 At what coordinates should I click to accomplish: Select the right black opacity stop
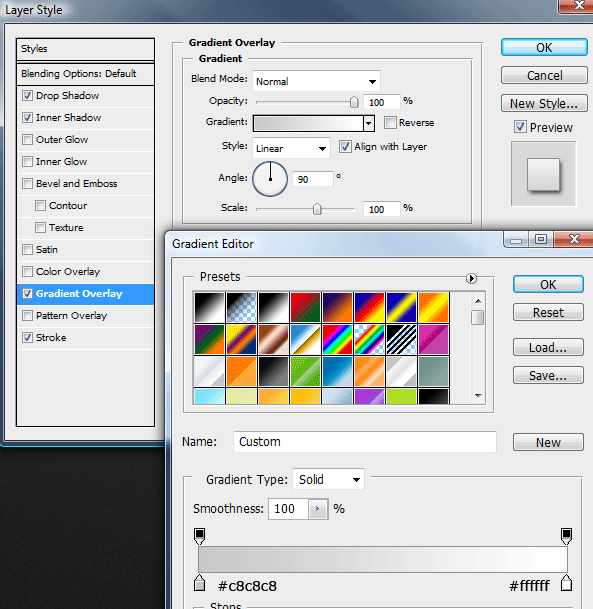[x=567, y=536]
